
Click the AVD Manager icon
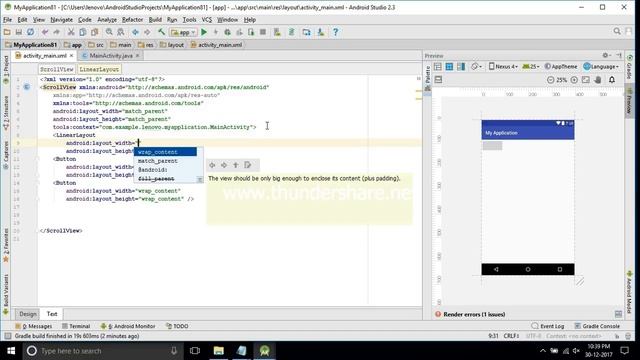277,32
